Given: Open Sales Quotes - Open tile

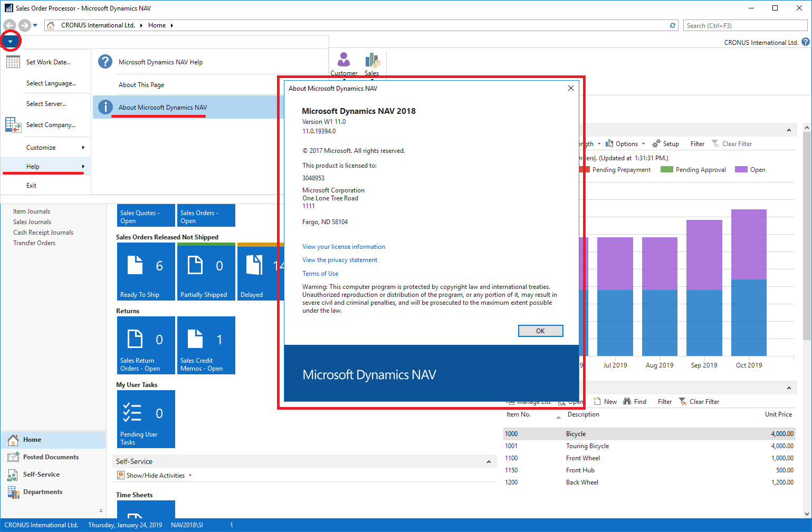Looking at the screenshot, I should coord(146,216).
